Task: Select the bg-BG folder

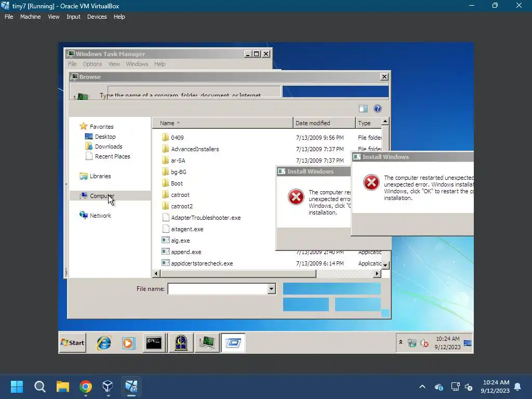Action: (179, 171)
